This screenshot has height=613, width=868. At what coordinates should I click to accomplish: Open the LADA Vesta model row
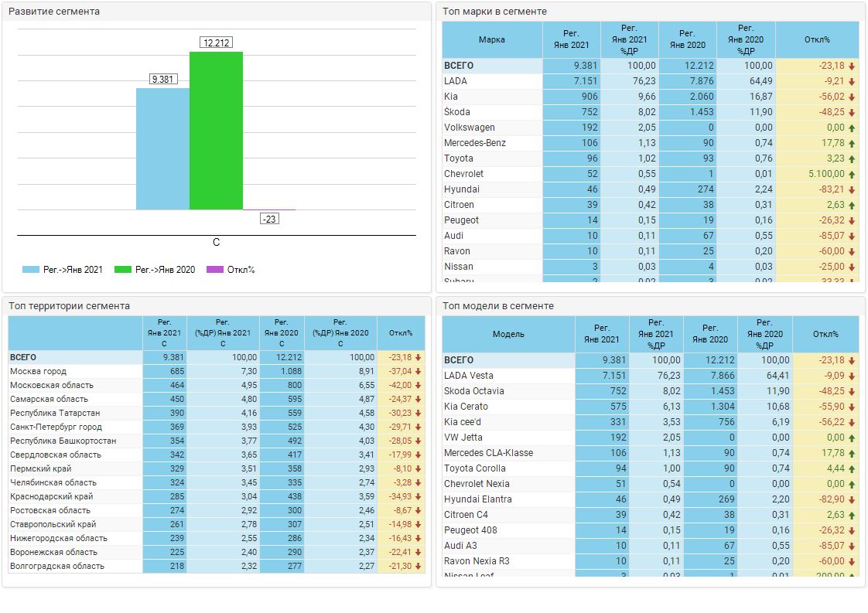coord(469,376)
